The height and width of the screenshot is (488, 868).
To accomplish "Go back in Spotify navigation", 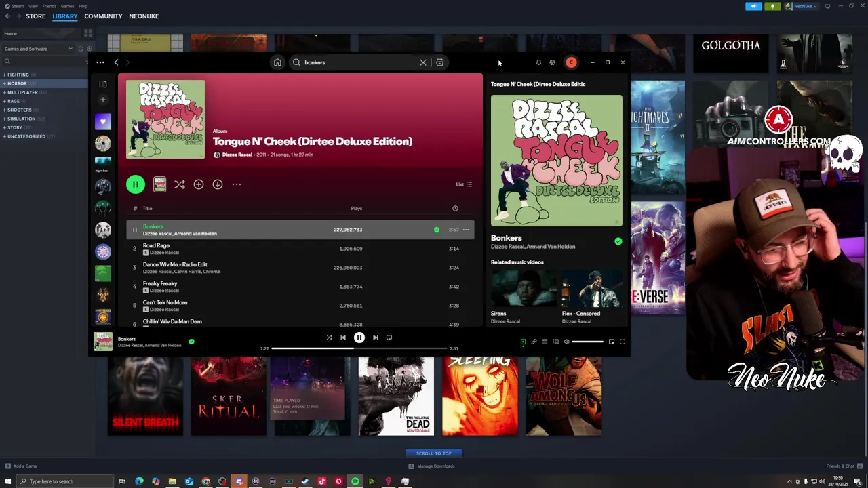I will pyautogui.click(x=116, y=62).
